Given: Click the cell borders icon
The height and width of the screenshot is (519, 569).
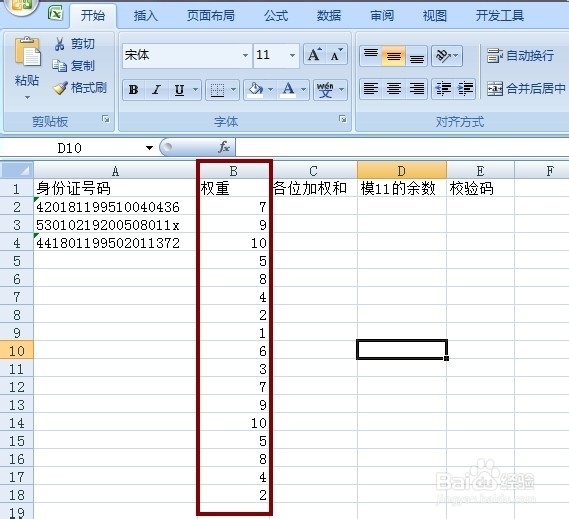Looking at the screenshot, I should [x=217, y=90].
